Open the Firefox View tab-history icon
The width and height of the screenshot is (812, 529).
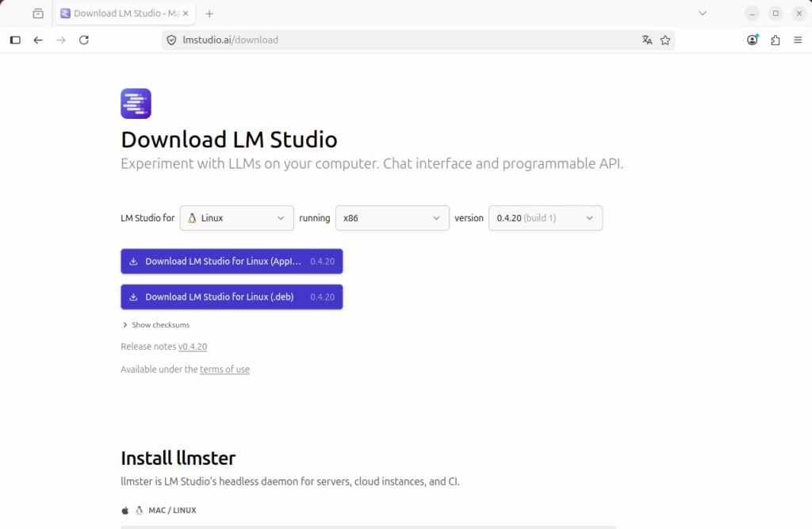click(38, 13)
